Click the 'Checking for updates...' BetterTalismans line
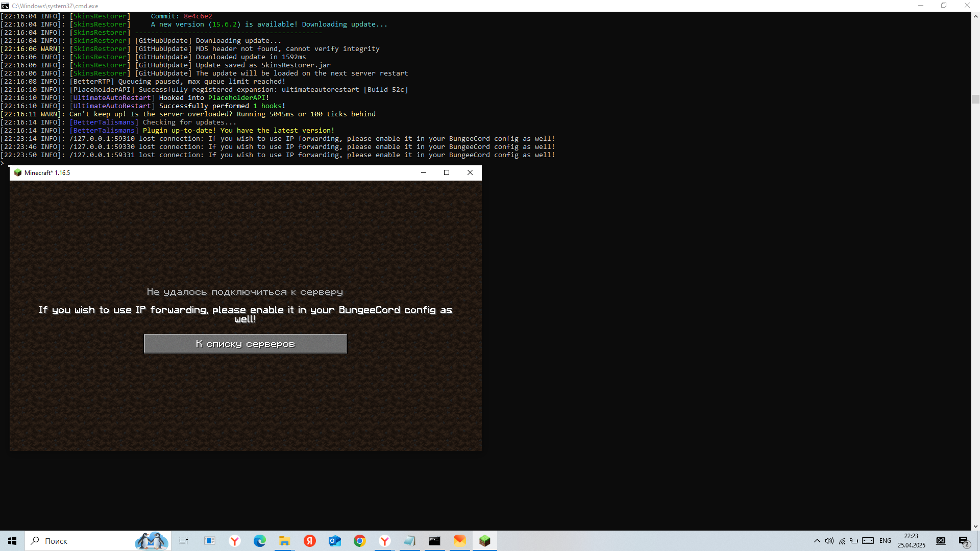Image resolution: width=980 pixels, height=551 pixels. tap(118, 122)
